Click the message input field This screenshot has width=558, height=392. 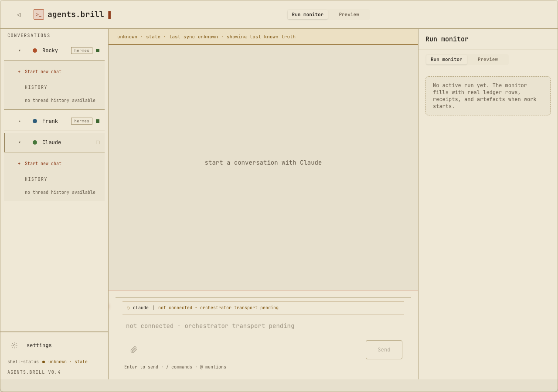pyautogui.click(x=263, y=326)
